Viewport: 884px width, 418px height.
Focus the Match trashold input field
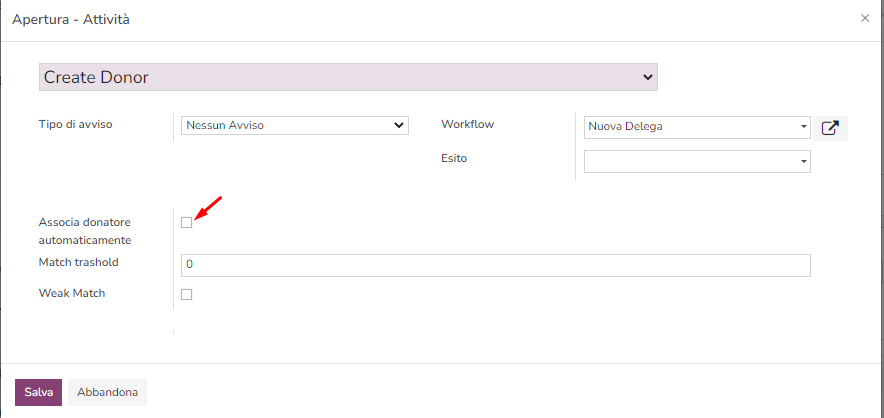[495, 265]
